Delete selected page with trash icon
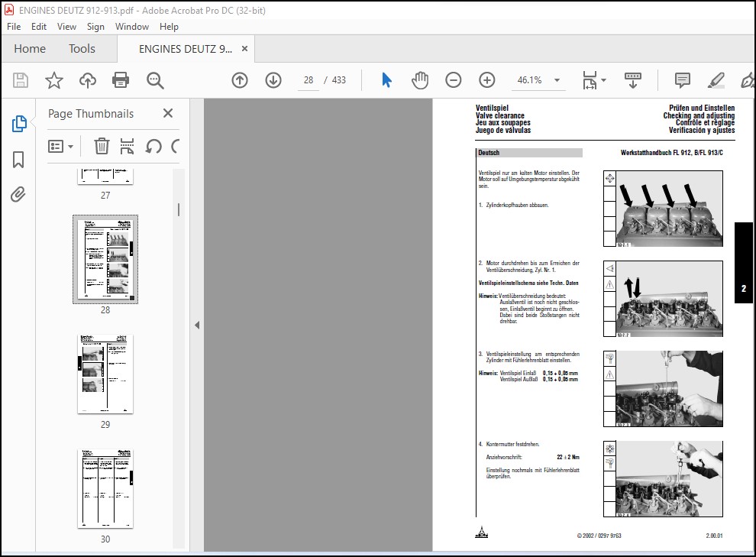Screen dimensions: 756x557 pos(102,146)
